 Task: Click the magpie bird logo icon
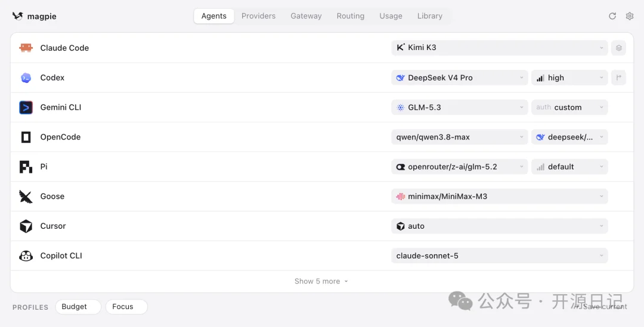18,17
